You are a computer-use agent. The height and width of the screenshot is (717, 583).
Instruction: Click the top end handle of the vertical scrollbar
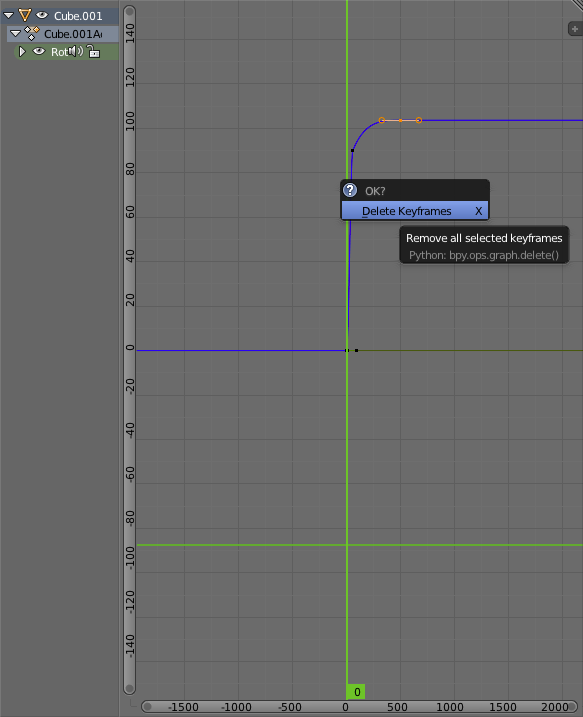point(129,11)
